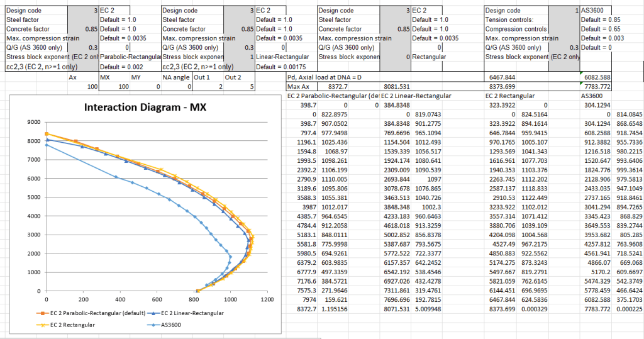Click the "MY" header cell
Viewport: 644px width, 339px height.
(x=136, y=76)
